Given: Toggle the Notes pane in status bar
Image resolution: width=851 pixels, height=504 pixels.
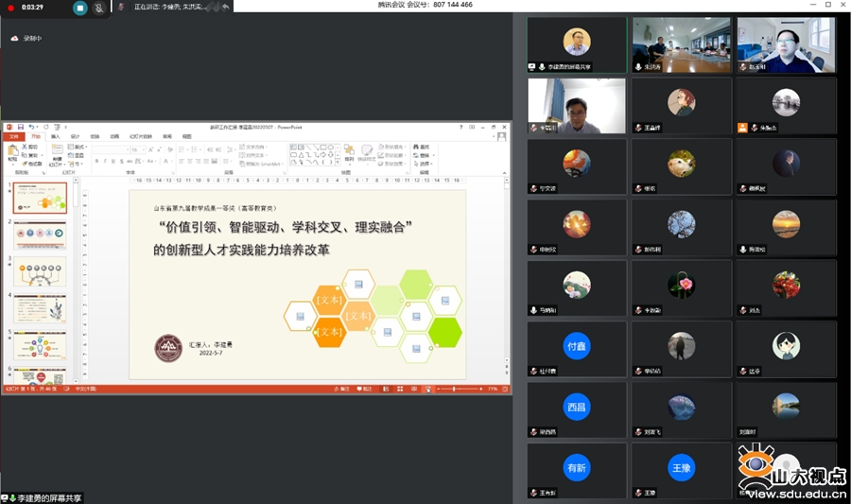Looking at the screenshot, I should [x=342, y=389].
